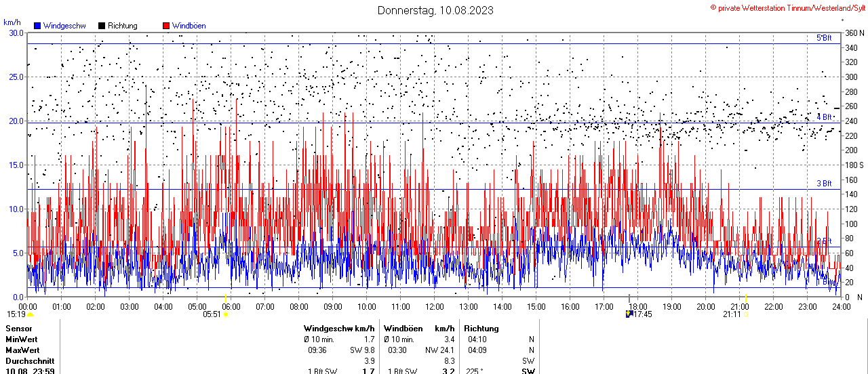Click the Richtung label in the legend
This screenshot has width=868, height=374.
pos(122,26)
